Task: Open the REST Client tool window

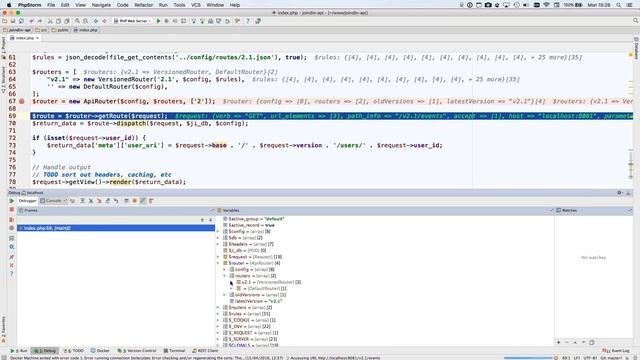Action: click(205, 351)
